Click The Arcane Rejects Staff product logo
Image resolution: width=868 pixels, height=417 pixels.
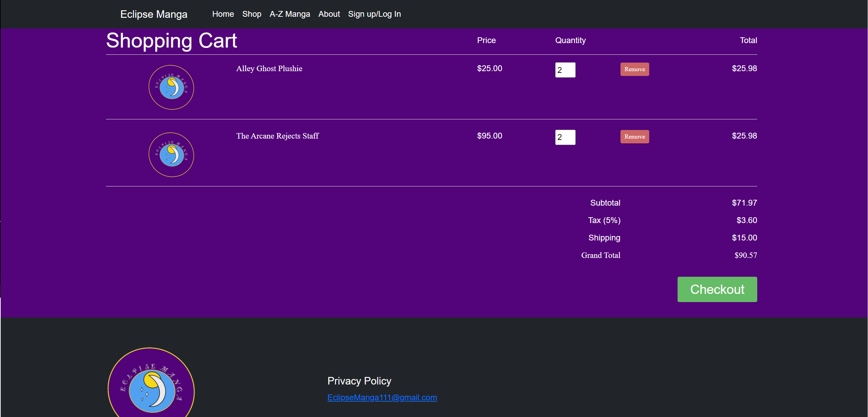click(171, 155)
